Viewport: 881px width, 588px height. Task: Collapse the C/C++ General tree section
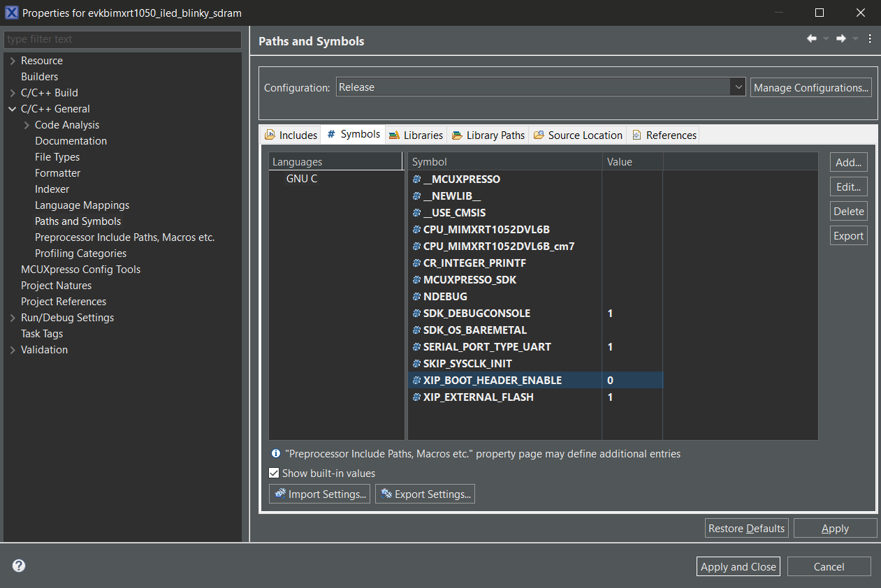[x=12, y=108]
